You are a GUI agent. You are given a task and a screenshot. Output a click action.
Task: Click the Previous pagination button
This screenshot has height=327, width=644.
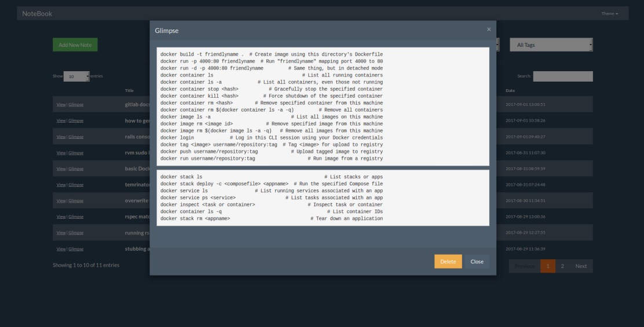(x=525, y=266)
